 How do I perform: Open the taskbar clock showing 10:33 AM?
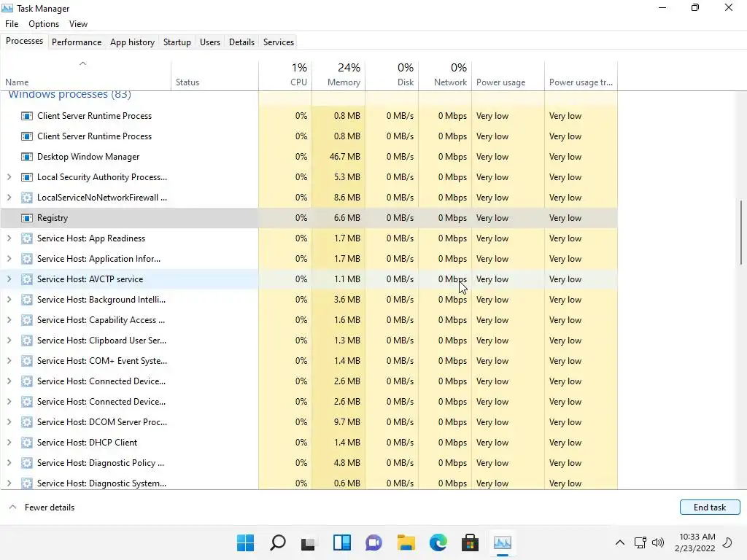pyautogui.click(x=695, y=542)
